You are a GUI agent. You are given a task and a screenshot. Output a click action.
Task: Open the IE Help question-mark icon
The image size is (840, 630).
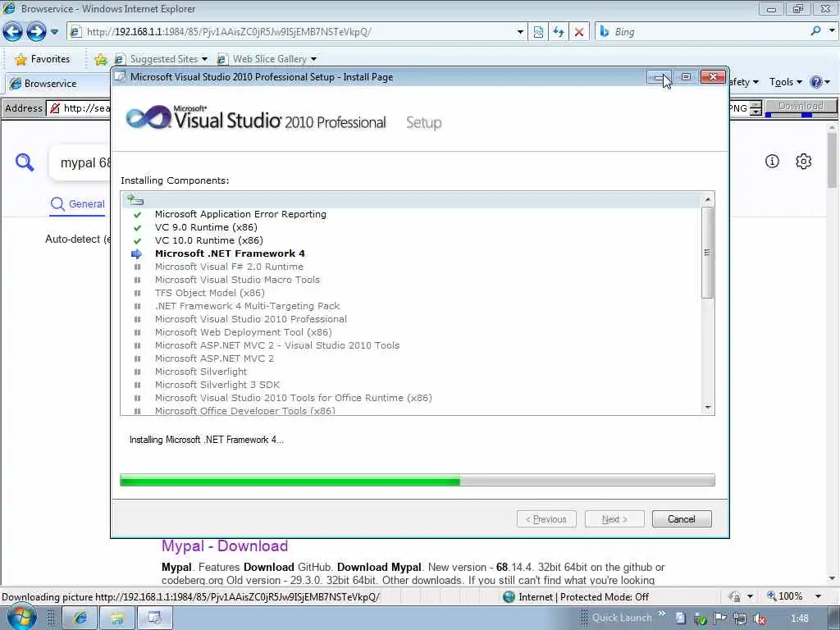coord(816,82)
